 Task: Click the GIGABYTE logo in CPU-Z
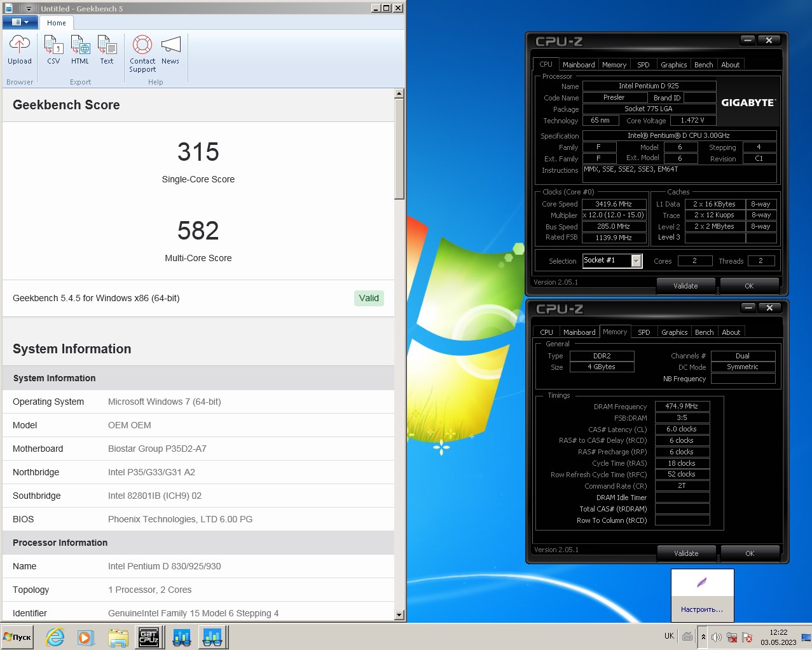tap(748, 102)
